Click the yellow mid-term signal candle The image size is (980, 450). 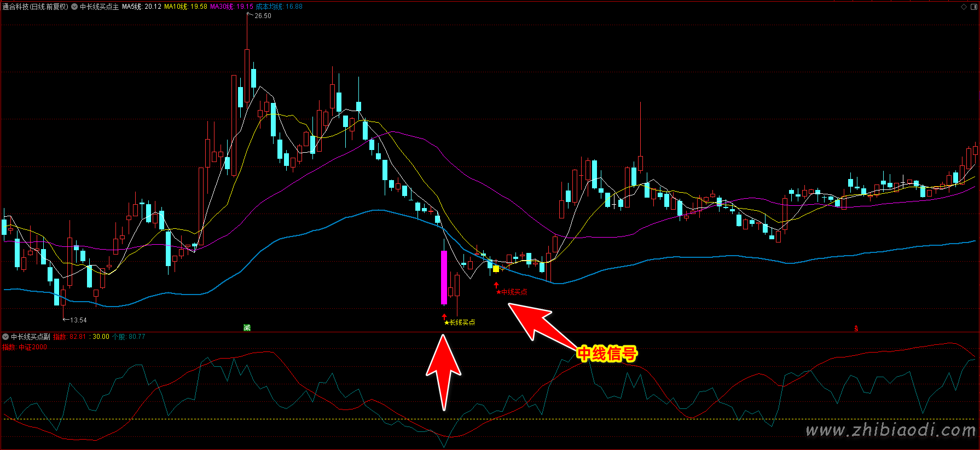coord(496,268)
